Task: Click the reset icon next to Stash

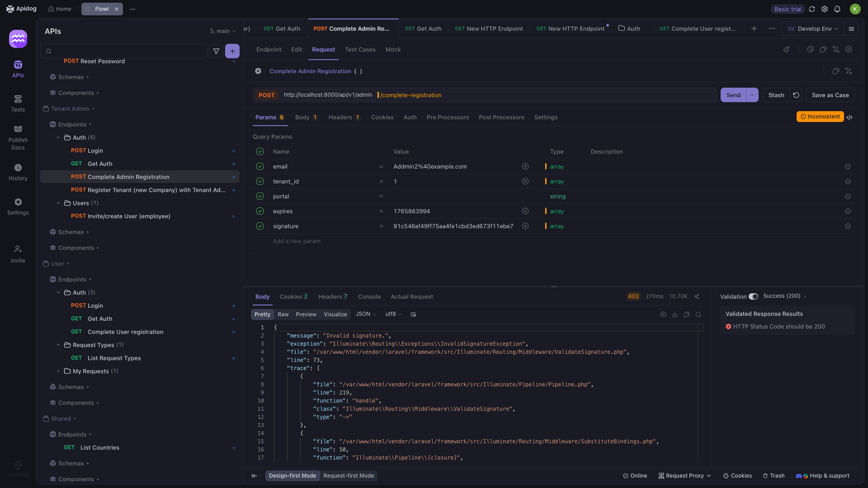Action: 796,95
